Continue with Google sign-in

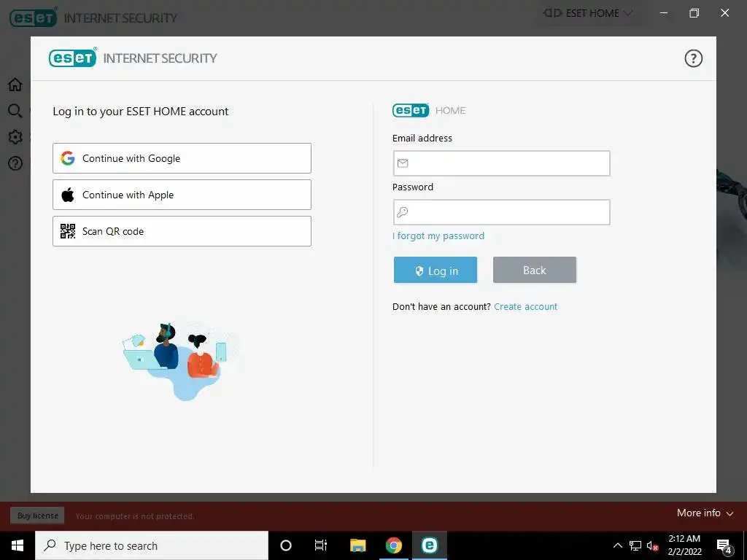point(182,158)
